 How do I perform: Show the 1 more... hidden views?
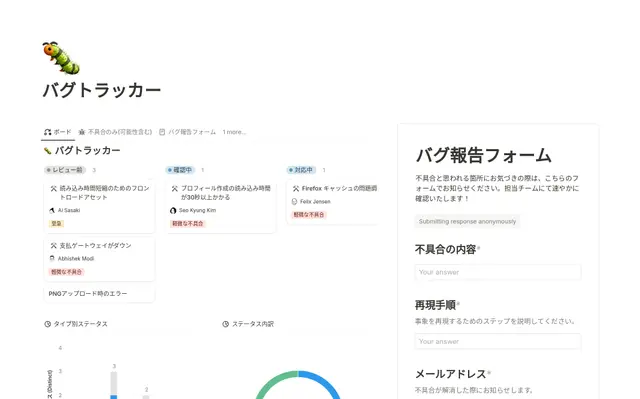point(234,132)
